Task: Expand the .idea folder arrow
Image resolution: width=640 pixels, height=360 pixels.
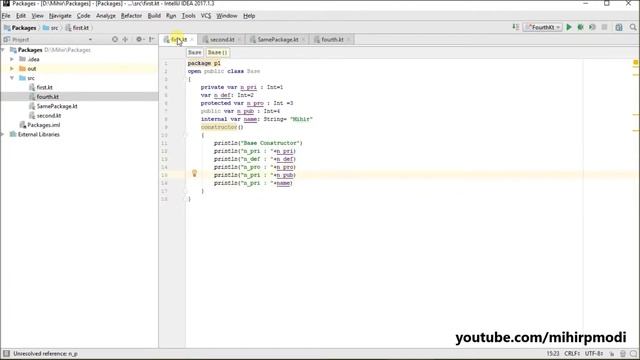Action: 12,59
